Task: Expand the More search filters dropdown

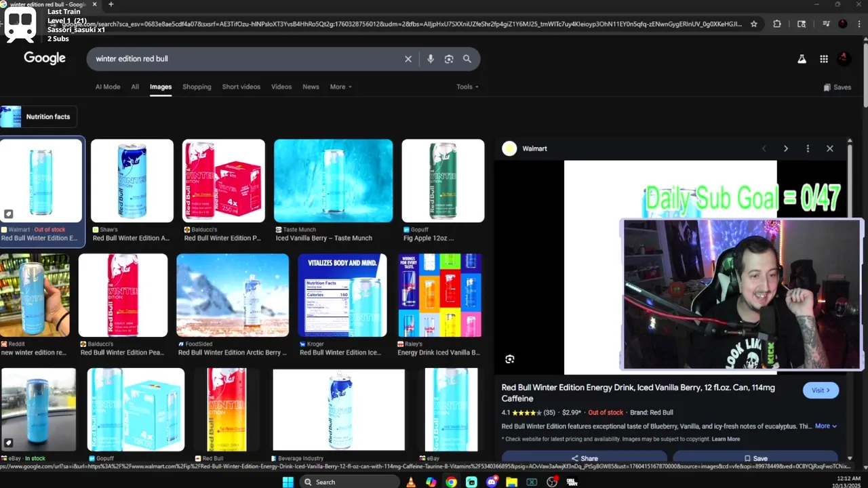Action: click(x=341, y=87)
